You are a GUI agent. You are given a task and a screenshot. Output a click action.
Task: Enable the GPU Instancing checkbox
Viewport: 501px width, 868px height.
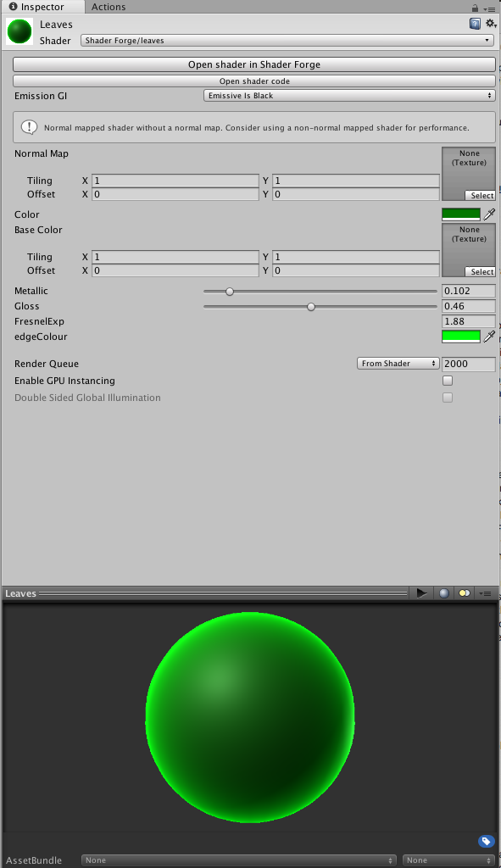tap(448, 381)
